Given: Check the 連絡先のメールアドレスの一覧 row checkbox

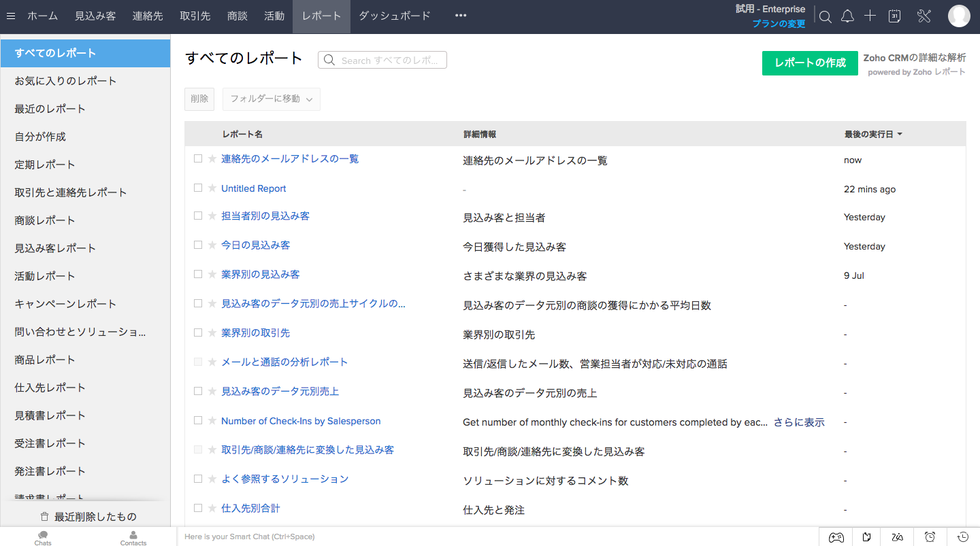Looking at the screenshot, I should click(198, 158).
